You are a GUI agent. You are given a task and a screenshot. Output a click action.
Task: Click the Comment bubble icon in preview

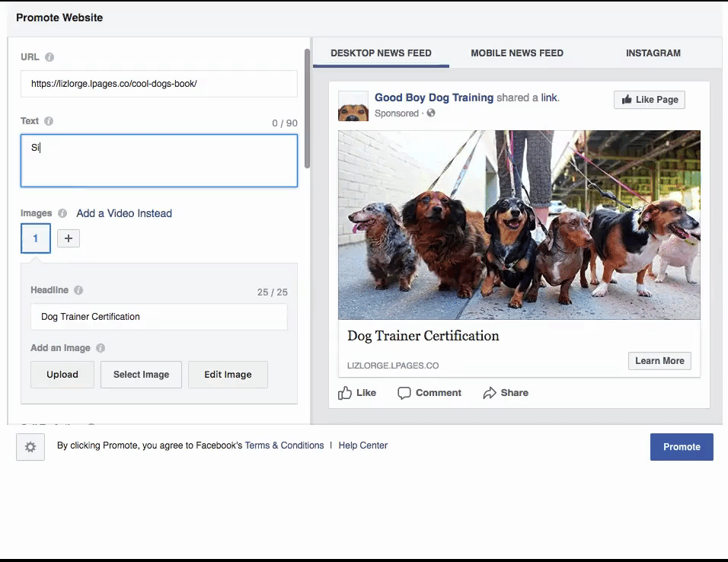tap(404, 393)
